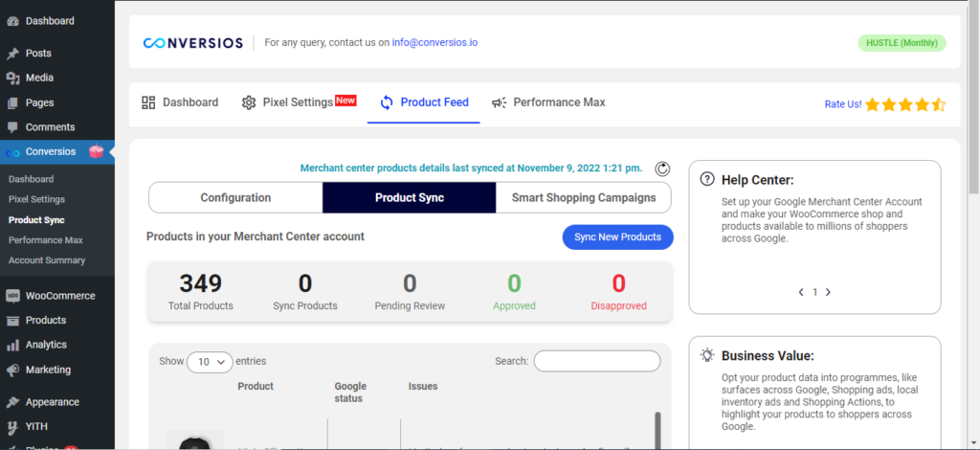The height and width of the screenshot is (450, 980).
Task: Click the Posts pin icon
Action: [x=12, y=54]
